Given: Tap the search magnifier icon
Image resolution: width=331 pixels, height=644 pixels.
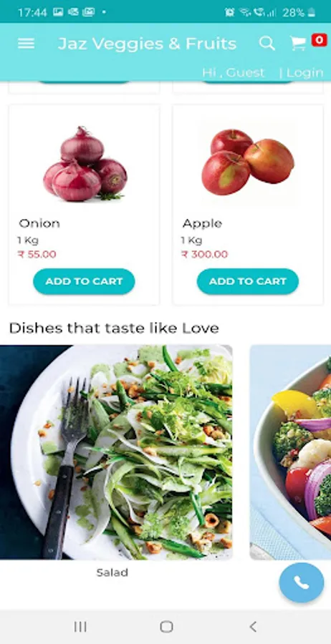Looking at the screenshot, I should point(267,43).
